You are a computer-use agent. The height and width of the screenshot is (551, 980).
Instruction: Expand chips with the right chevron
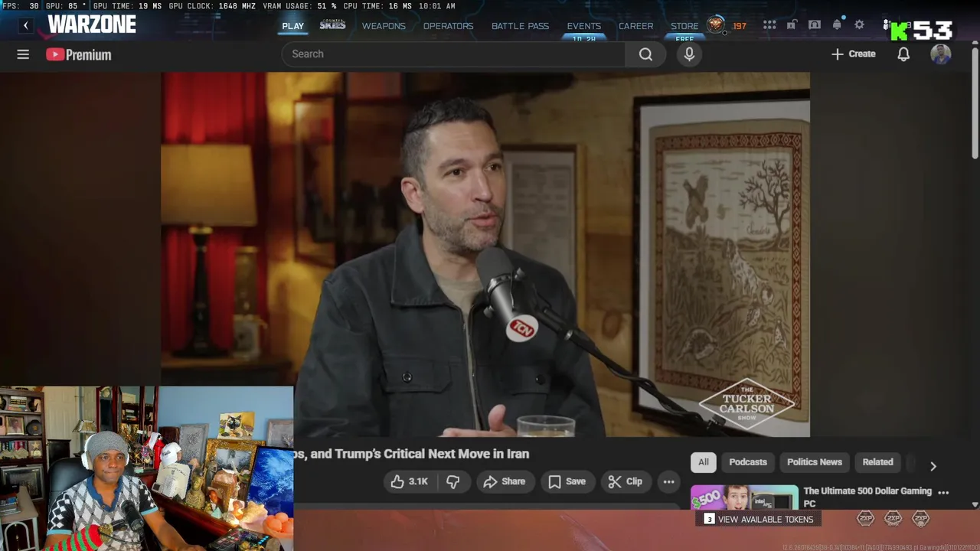point(933,466)
